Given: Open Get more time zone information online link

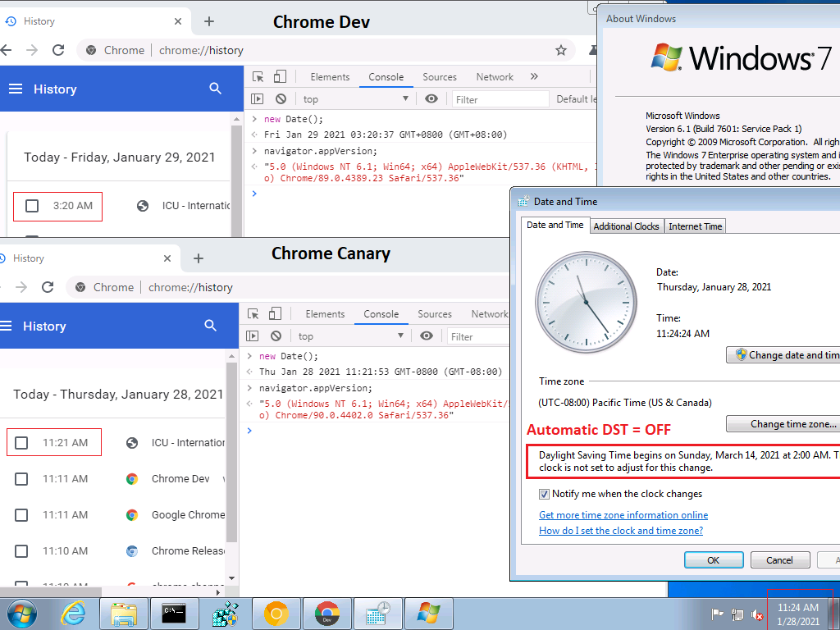Looking at the screenshot, I should click(623, 515).
